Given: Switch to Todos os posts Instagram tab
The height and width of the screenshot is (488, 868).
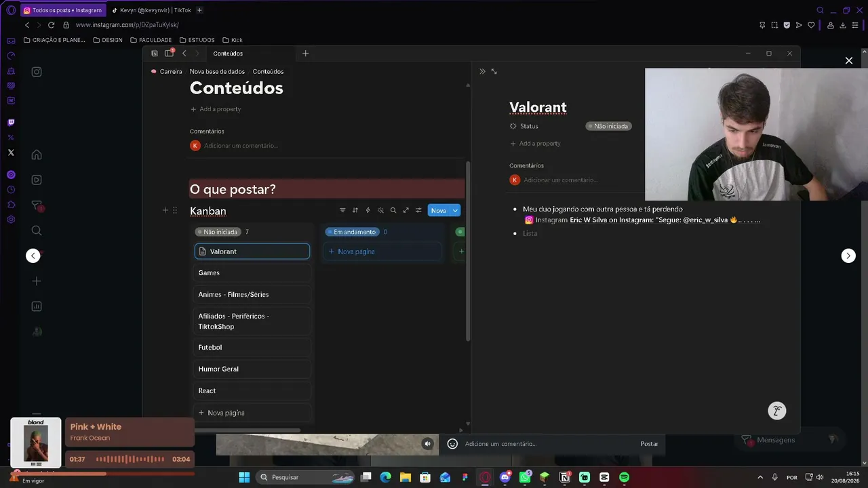Looking at the screenshot, I should pos(62,10).
